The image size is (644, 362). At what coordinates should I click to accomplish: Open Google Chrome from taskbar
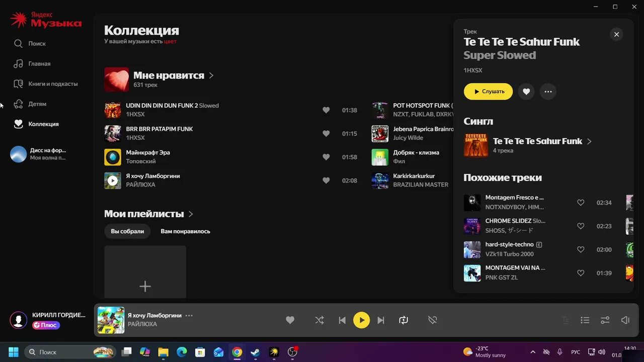(x=237, y=352)
